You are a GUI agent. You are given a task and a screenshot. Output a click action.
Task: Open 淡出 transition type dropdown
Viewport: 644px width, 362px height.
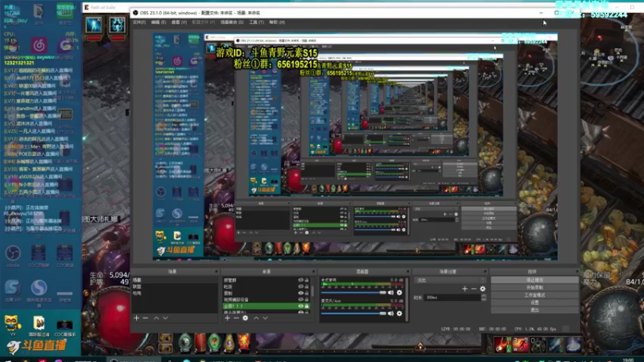coord(450,280)
